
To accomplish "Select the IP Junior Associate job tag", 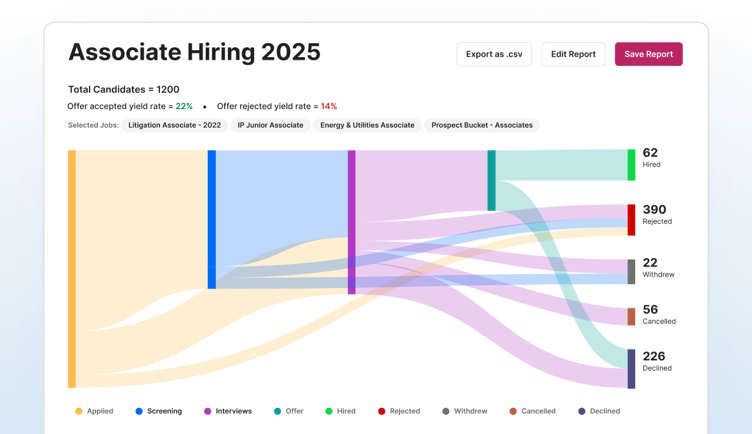I will pyautogui.click(x=270, y=126).
